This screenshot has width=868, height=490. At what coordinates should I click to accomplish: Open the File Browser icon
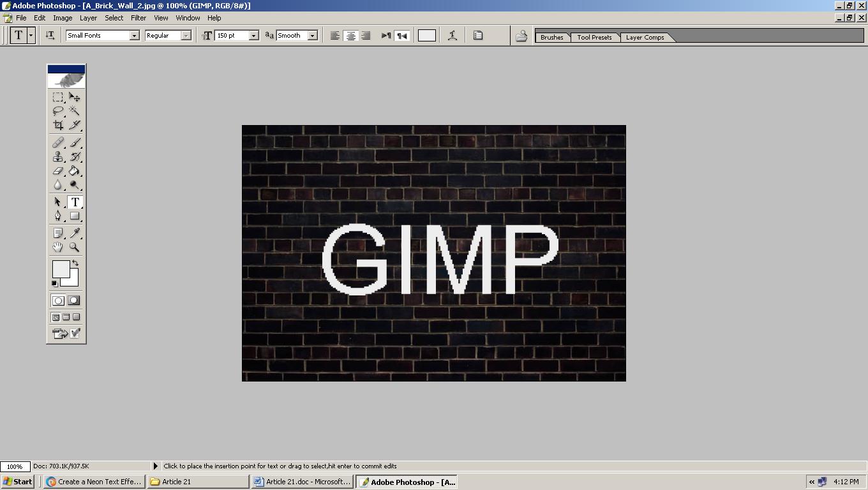521,36
